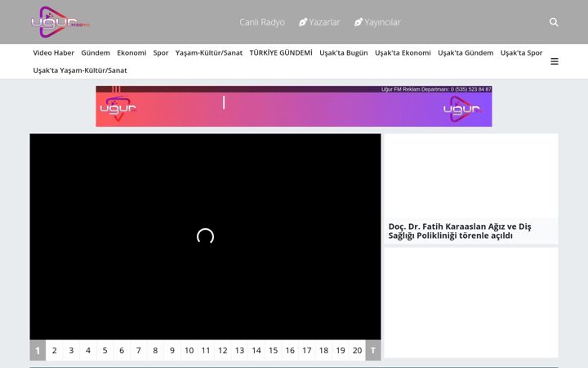Open the hamburger menu icon

[555, 61]
